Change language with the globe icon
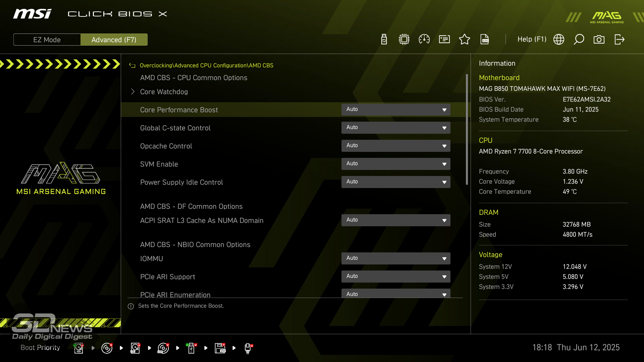The width and height of the screenshot is (644, 362). (x=559, y=40)
